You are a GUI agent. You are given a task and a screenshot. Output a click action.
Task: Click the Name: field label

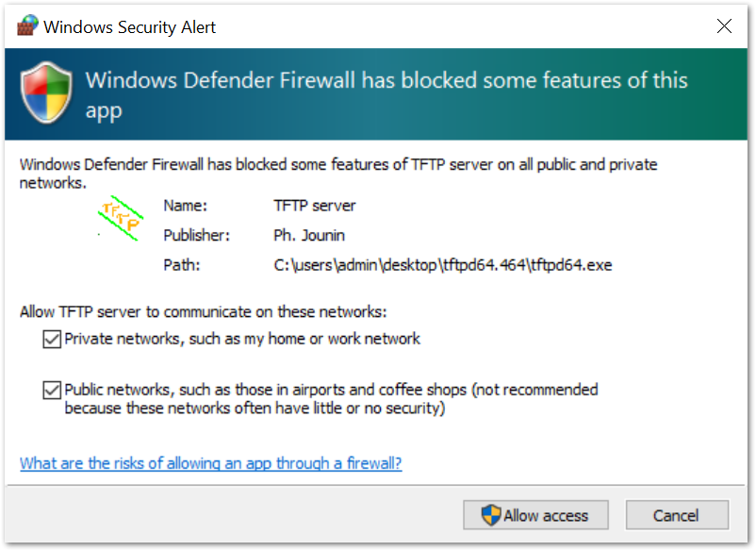click(185, 205)
